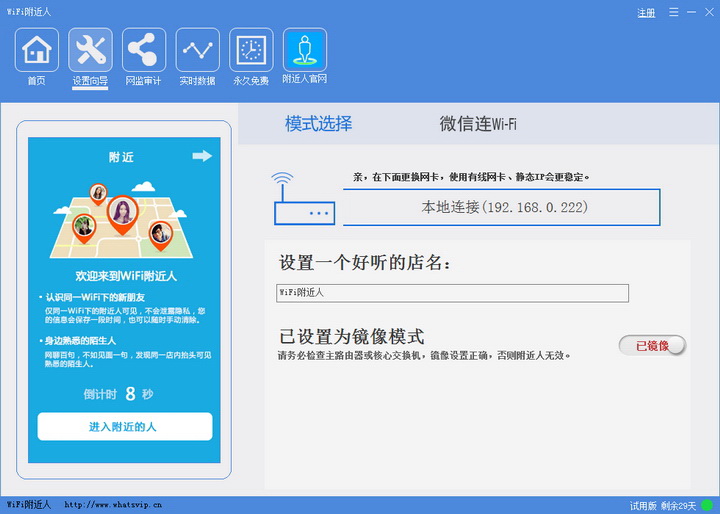Click the WiFi附近人 label in status bar
Image resolution: width=720 pixels, height=514 pixels.
[x=28, y=505]
